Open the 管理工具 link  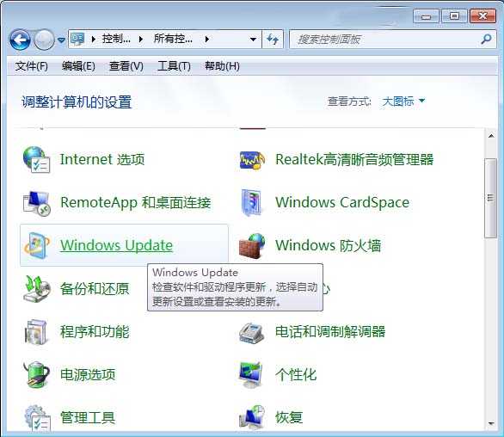click(88, 417)
